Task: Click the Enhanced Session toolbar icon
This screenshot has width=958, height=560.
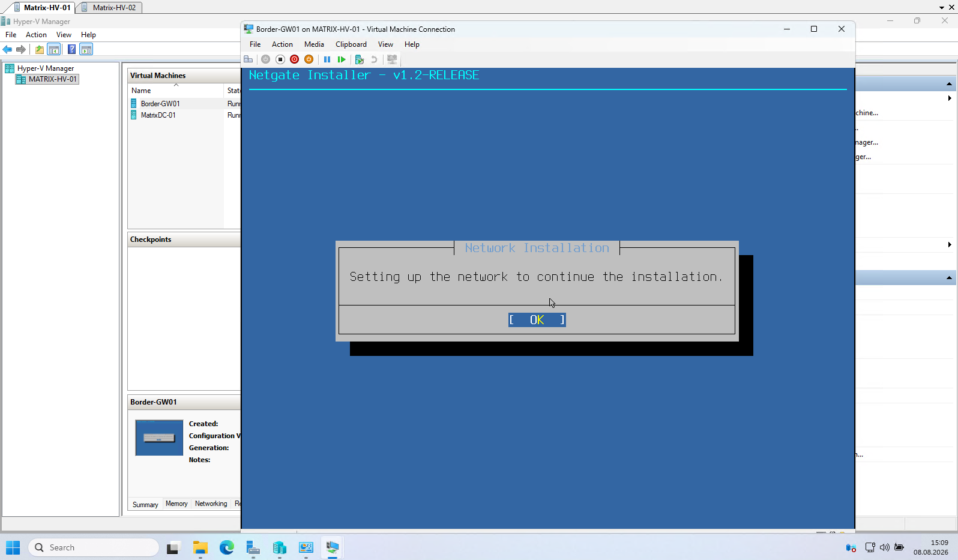Action: (392, 59)
